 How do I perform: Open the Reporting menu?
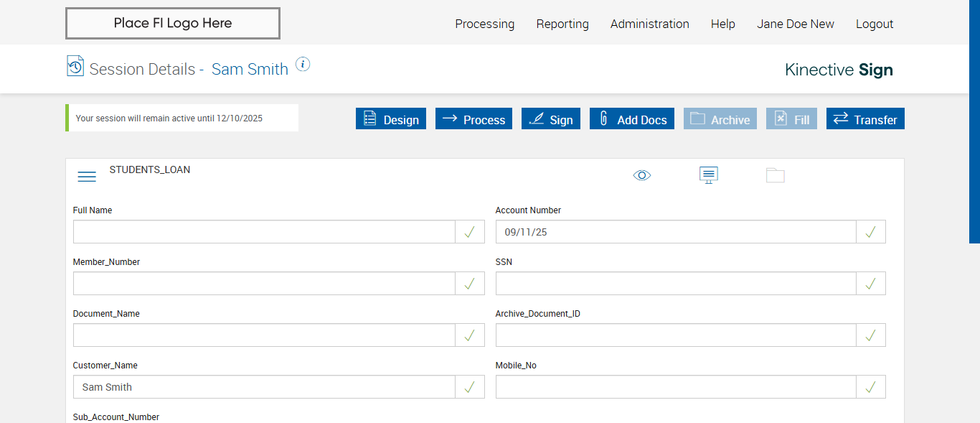pos(562,24)
